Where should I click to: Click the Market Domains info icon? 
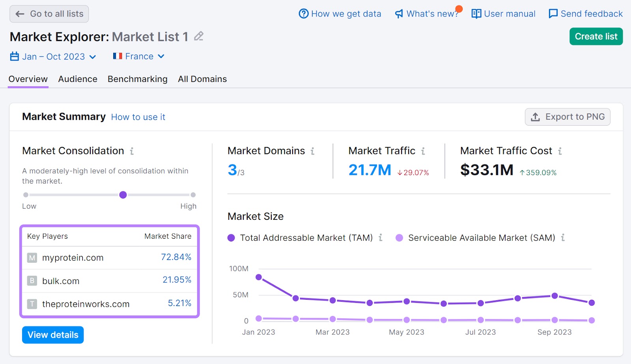pos(312,150)
